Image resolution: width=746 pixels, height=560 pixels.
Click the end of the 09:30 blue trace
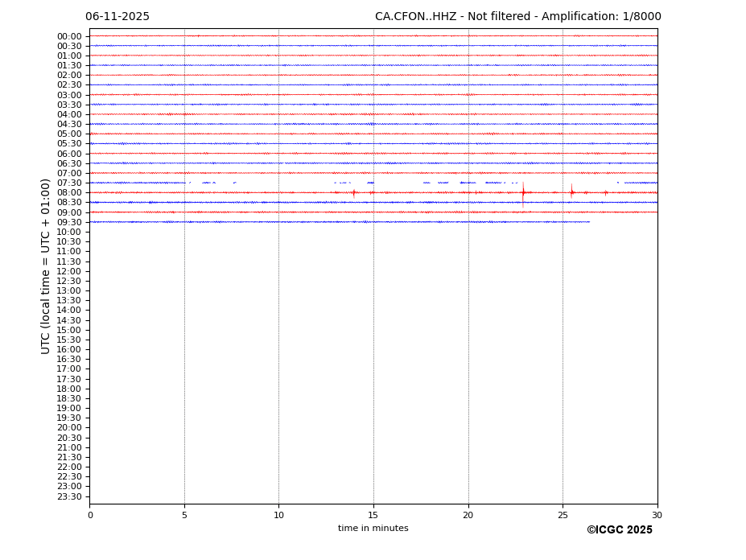point(588,222)
